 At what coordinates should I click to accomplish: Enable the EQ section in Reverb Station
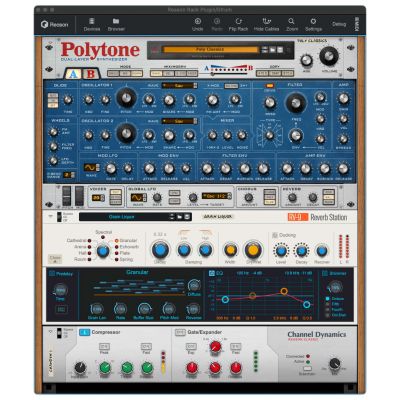click(211, 273)
